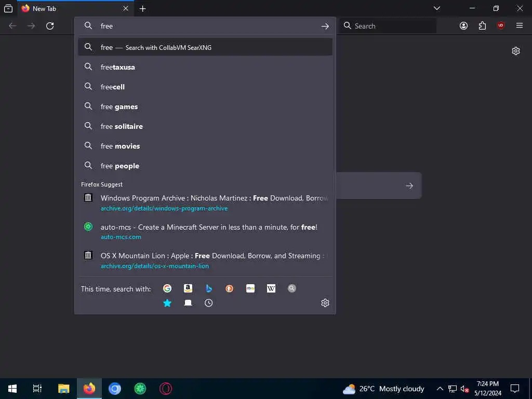The image size is (532, 399).
Task: Open the Windows Program Archive suggestion
Action: (205, 203)
